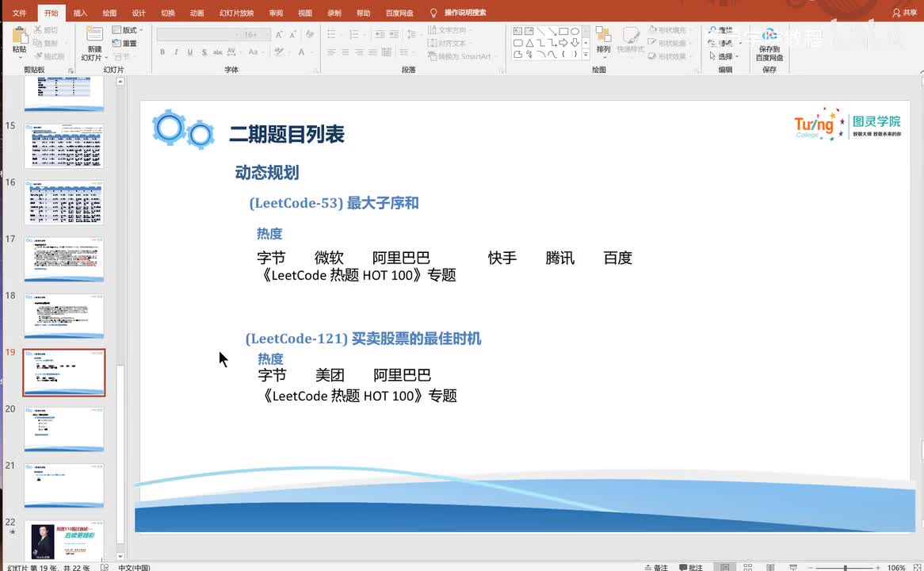
Task: Open the Arrange (排列) tool
Action: (x=603, y=40)
